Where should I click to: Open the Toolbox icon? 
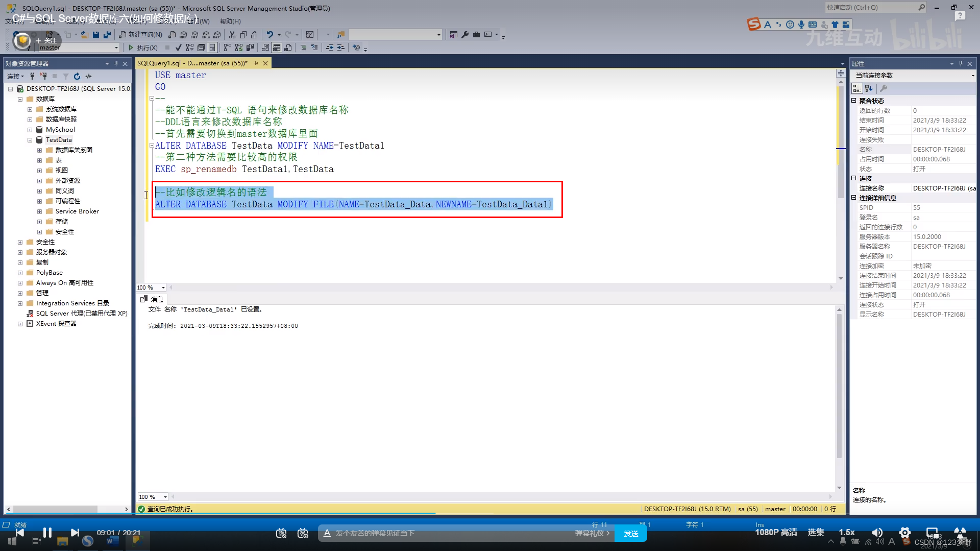point(476,35)
